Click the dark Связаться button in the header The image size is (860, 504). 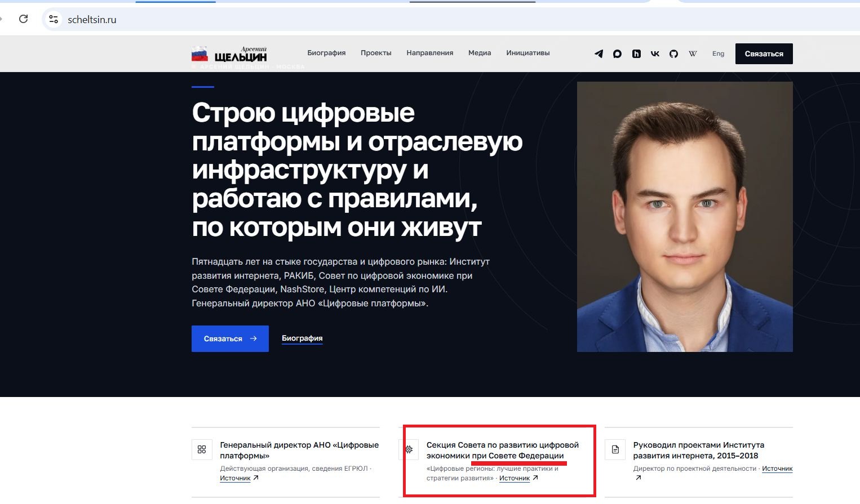click(764, 53)
